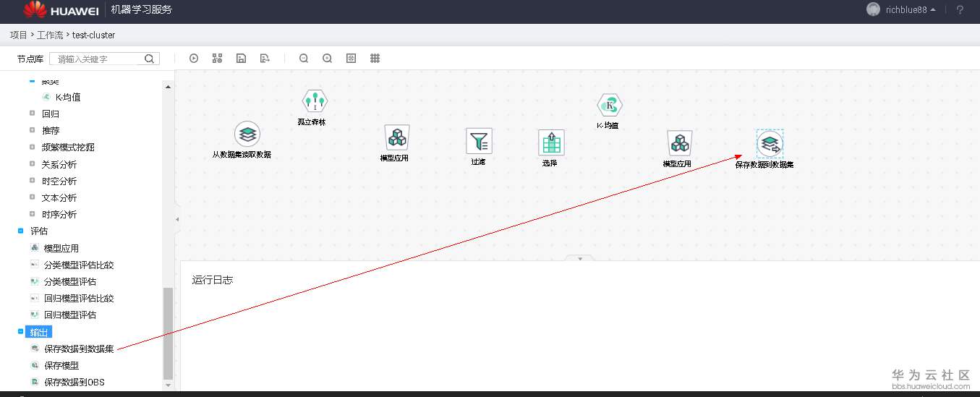Collapse the log panel handle
Viewport: 980px width, 397px height.
pos(579,258)
